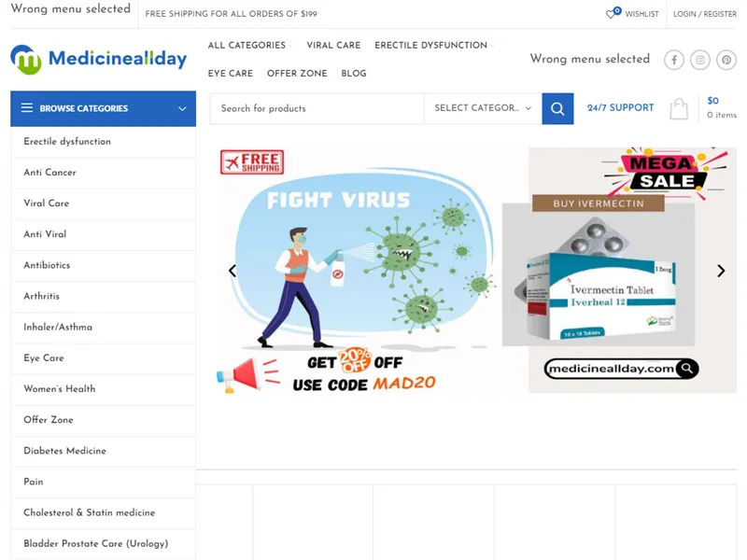Open the Blog menu item

tap(354, 74)
